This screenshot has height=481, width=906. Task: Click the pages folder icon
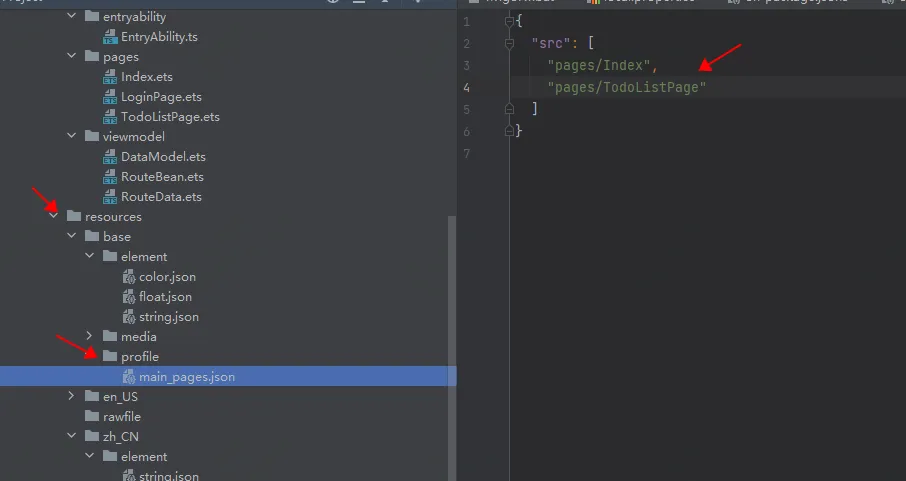coord(92,56)
